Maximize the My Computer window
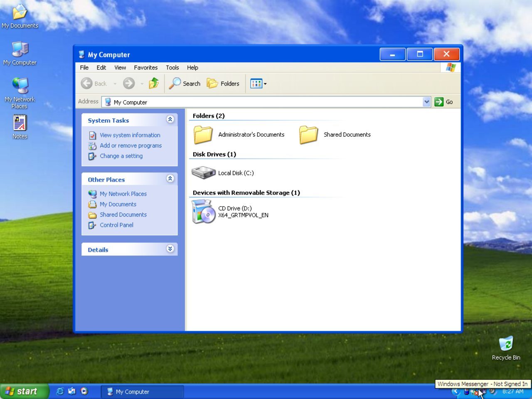The height and width of the screenshot is (399, 532). coord(420,54)
